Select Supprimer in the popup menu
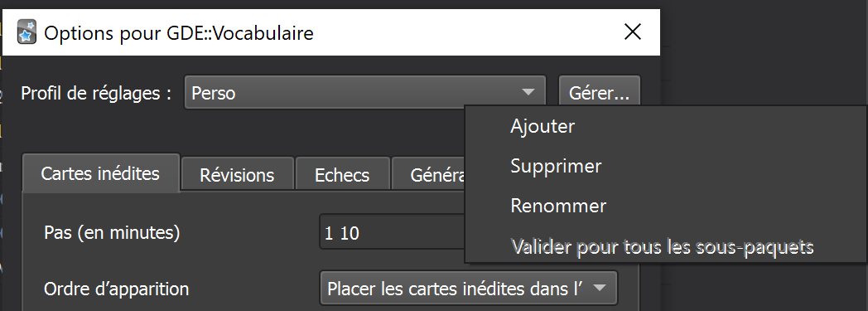 click(556, 166)
